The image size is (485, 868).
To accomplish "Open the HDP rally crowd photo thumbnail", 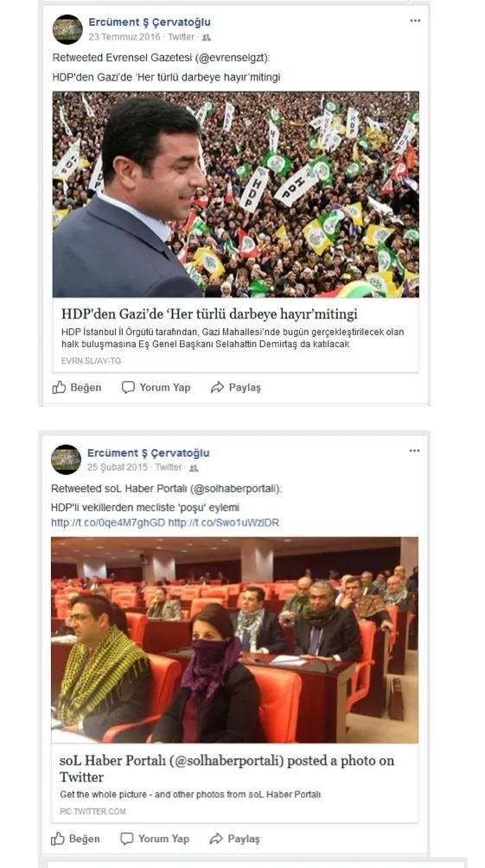I will [x=235, y=194].
